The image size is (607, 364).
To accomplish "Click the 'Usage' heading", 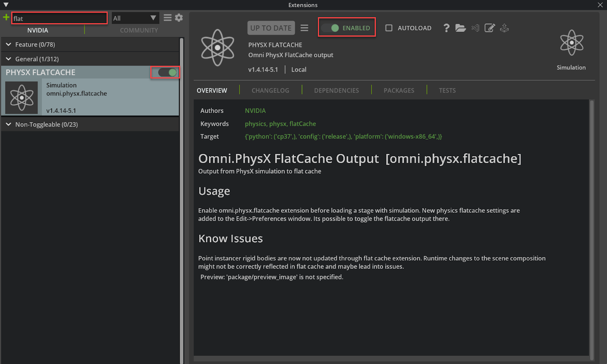I will tap(214, 191).
